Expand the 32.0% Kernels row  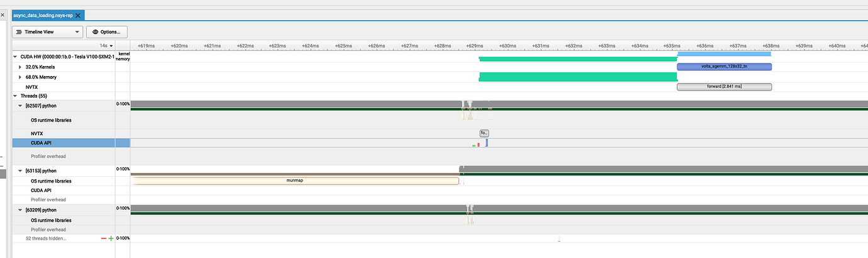pyautogui.click(x=20, y=67)
